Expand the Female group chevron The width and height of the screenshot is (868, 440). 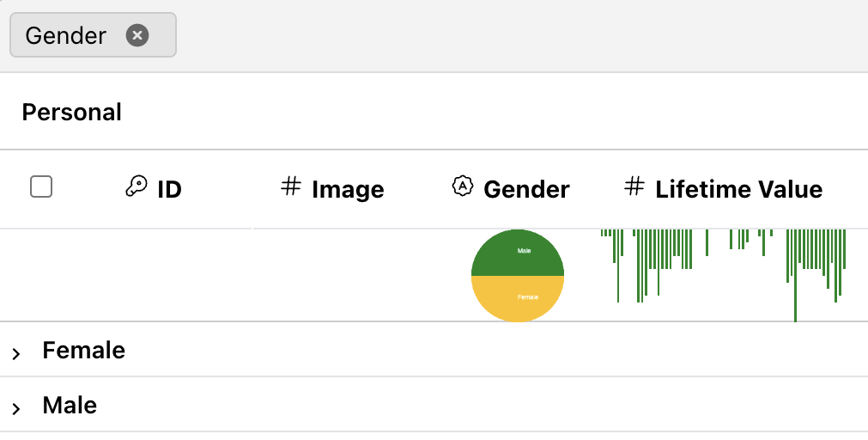pyautogui.click(x=16, y=353)
